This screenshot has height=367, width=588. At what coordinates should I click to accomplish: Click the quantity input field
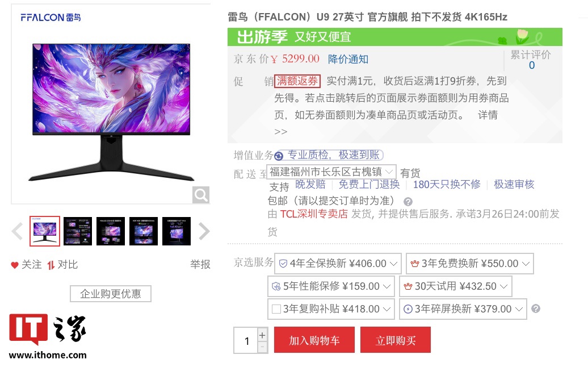[246, 340]
